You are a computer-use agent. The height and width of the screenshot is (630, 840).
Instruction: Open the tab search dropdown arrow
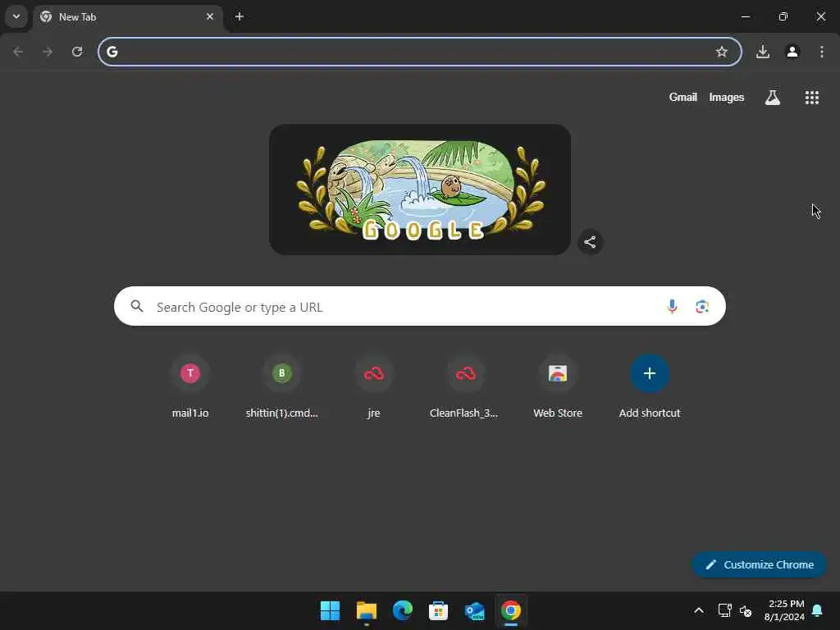point(16,16)
